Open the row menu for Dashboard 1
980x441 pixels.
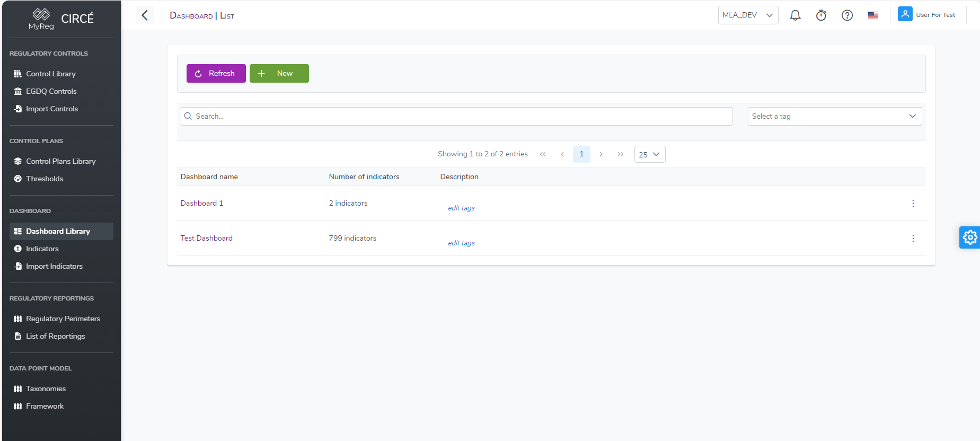click(913, 204)
